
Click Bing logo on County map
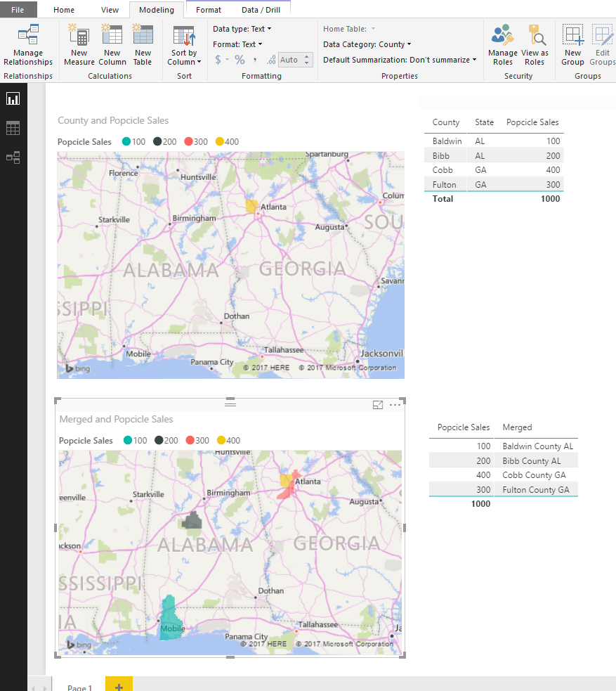(77, 368)
